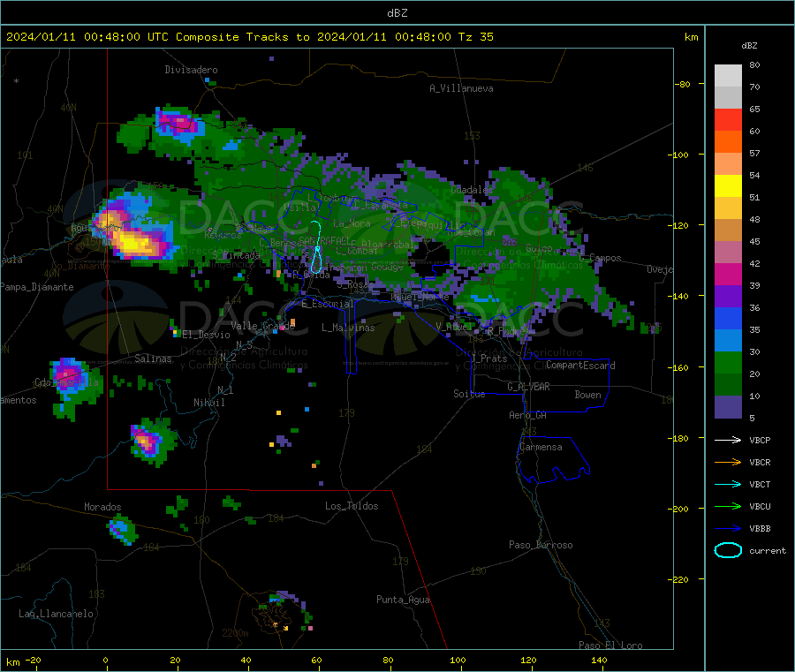Image resolution: width=795 pixels, height=672 pixels.
Task: Click the Aero_GA place label
Action: tap(527, 415)
